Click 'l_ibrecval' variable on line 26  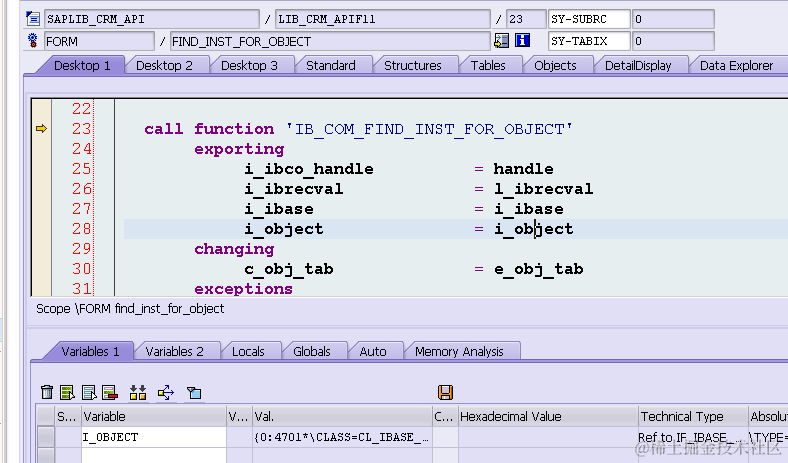click(543, 189)
